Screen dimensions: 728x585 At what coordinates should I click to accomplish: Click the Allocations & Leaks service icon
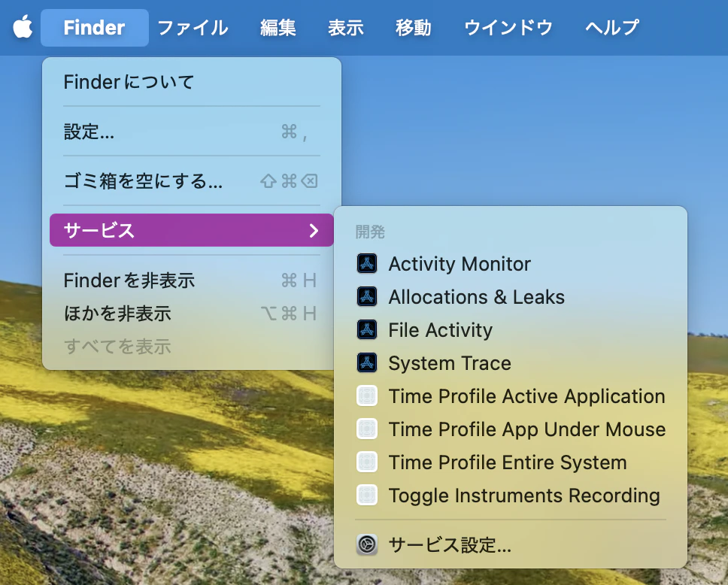pyautogui.click(x=367, y=296)
